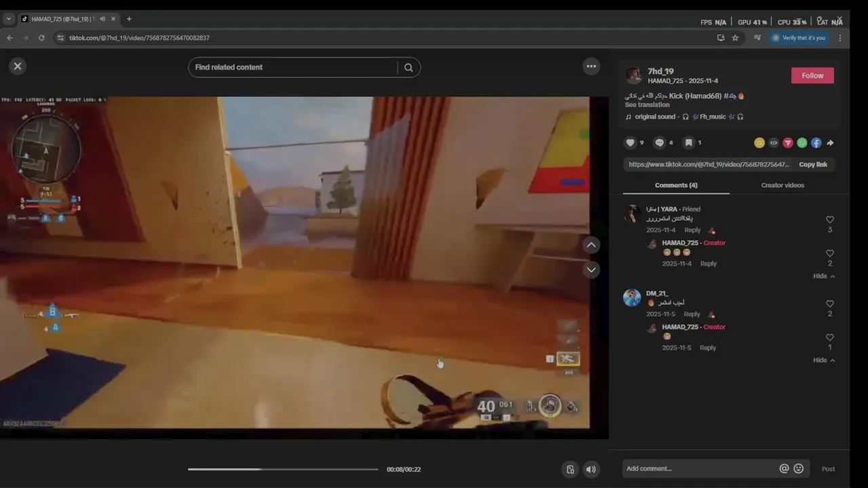Image resolution: width=868 pixels, height=488 pixels.
Task: Click the Copy link button
Action: click(812, 164)
